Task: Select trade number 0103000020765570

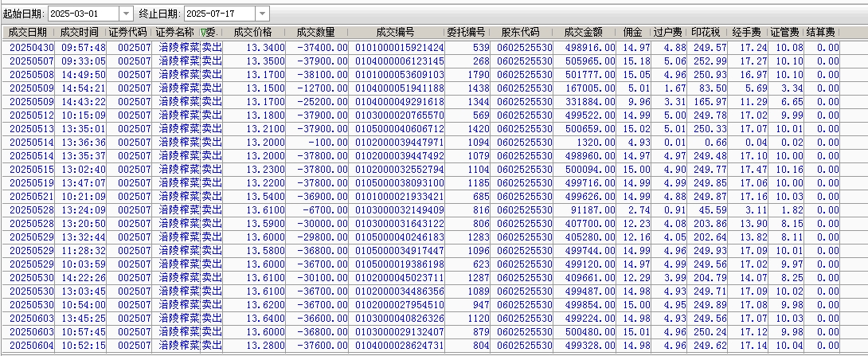Action: 399,115
